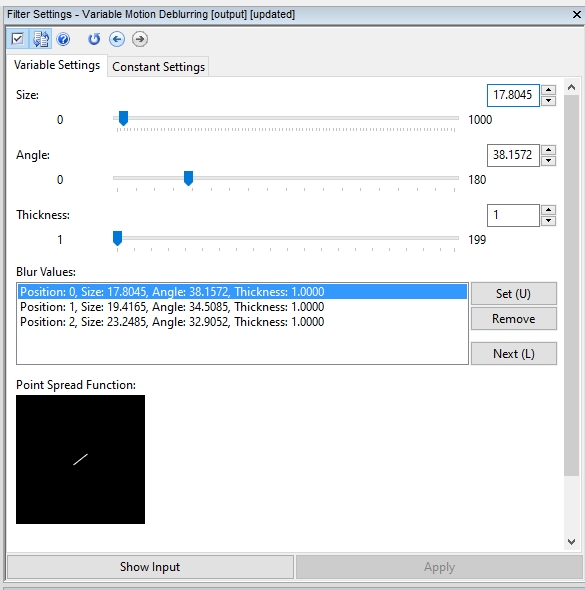Viewport: 585px width, 590px height.
Task: Click the Show Input button
Action: point(150,567)
